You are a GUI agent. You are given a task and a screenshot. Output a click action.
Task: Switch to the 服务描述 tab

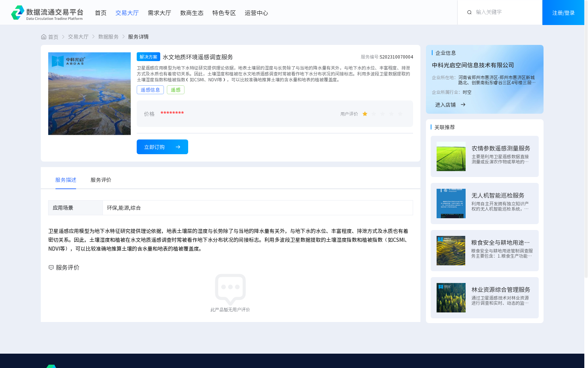tap(66, 180)
